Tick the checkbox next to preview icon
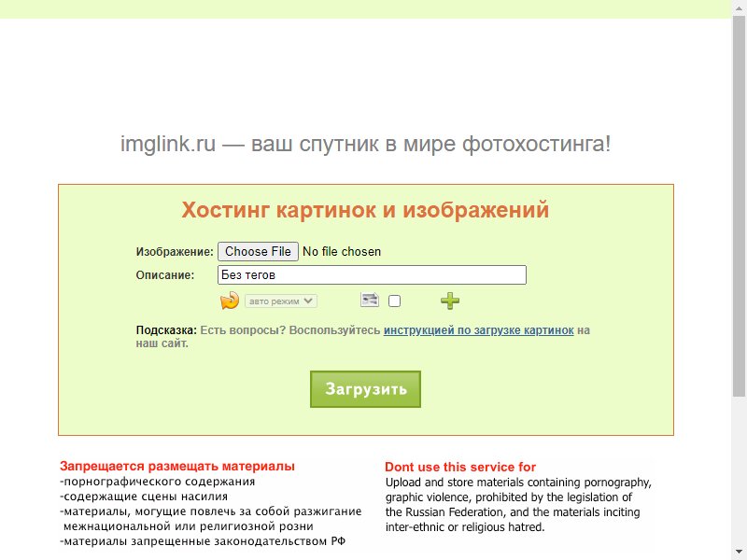This screenshot has height=560, width=747. tap(394, 301)
